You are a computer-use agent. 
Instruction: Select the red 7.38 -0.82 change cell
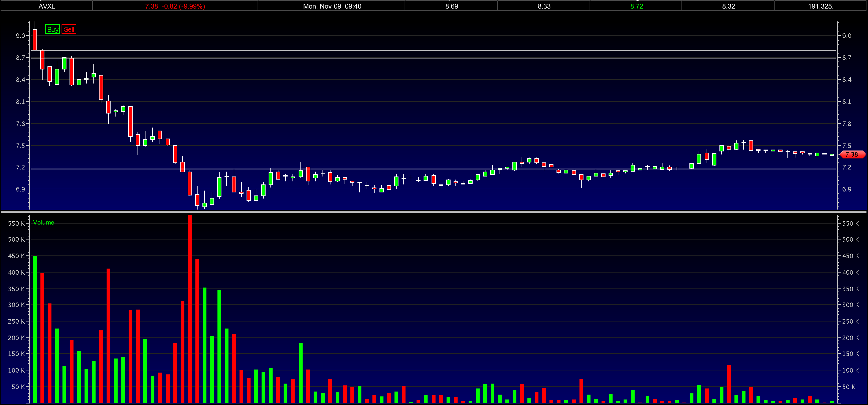pos(175,6)
